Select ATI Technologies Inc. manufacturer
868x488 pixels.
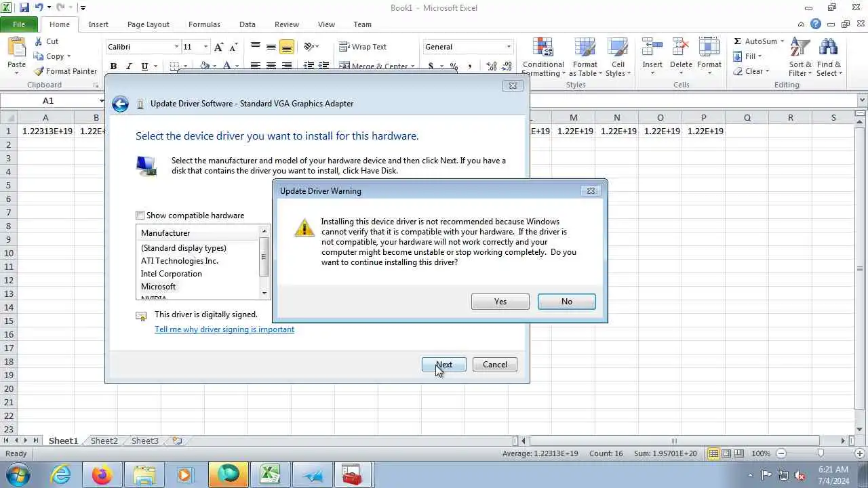click(180, 261)
